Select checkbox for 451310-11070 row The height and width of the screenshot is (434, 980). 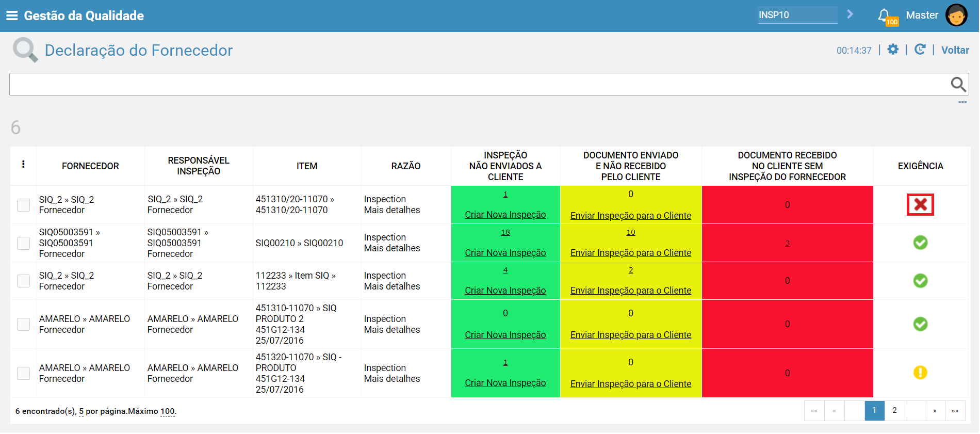click(23, 324)
